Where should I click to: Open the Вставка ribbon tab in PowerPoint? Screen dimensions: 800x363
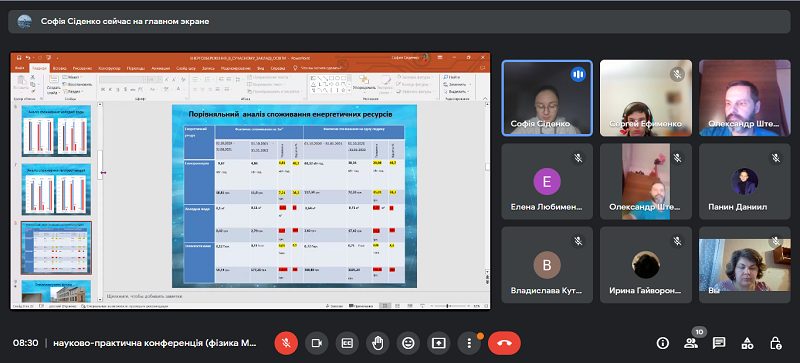[x=59, y=68]
